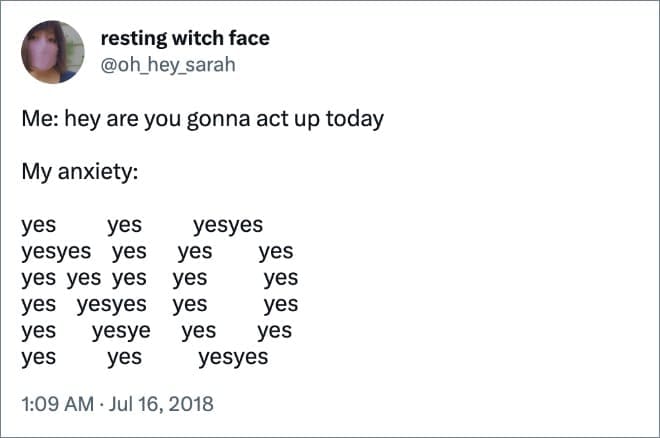Image resolution: width=660 pixels, height=438 pixels.
Task: Click the display name "resting witch face"
Action: [185, 38]
